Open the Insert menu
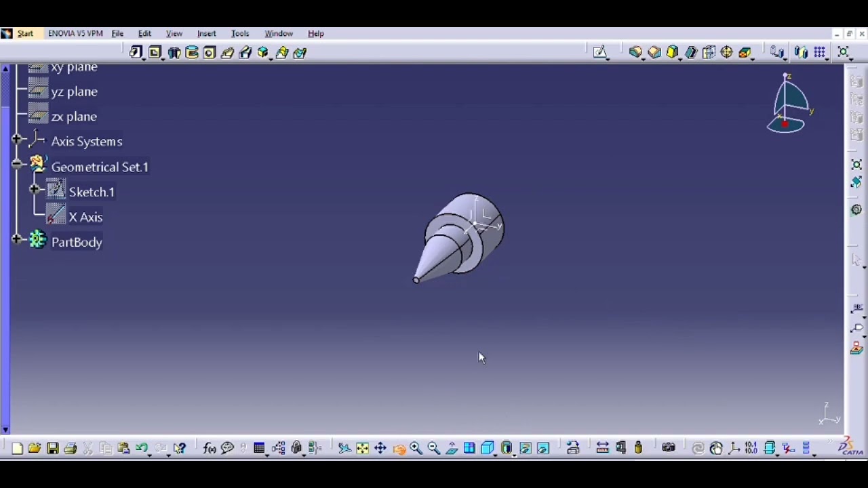The height and width of the screenshot is (488, 868). pos(207,33)
